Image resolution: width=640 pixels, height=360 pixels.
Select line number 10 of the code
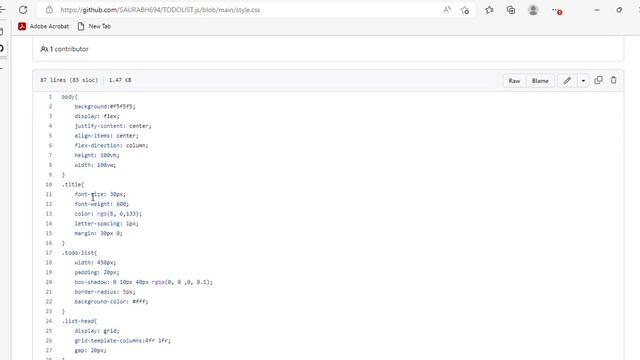[49, 184]
